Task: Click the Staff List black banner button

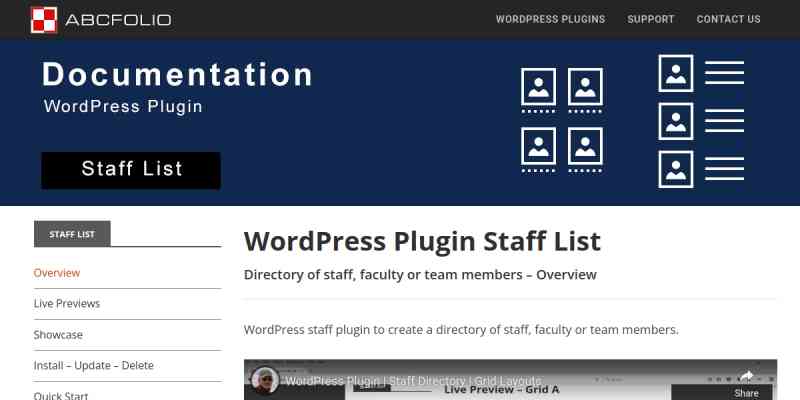Action: (x=131, y=170)
